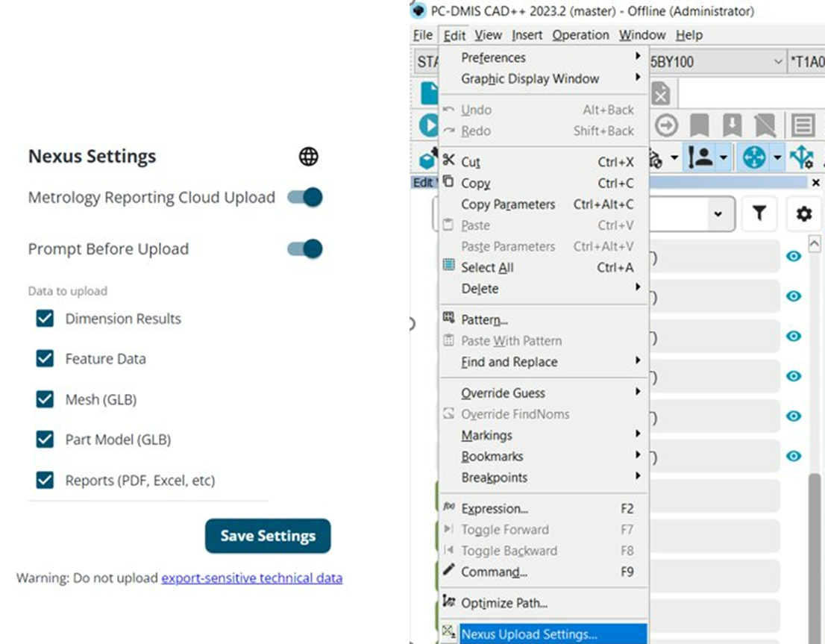This screenshot has height=644, width=825.
Task: Click the scissors Cut icon
Action: pyautogui.click(x=449, y=160)
